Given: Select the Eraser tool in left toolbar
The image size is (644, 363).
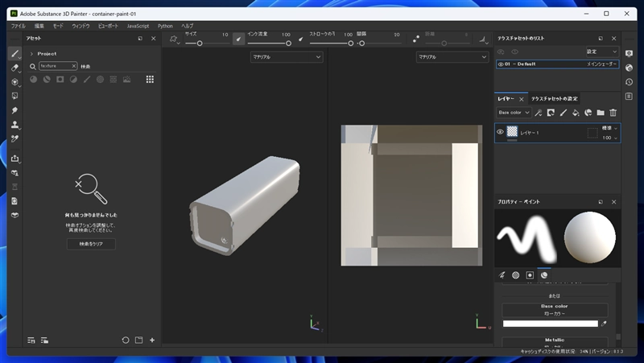Looking at the screenshot, I should point(14,68).
